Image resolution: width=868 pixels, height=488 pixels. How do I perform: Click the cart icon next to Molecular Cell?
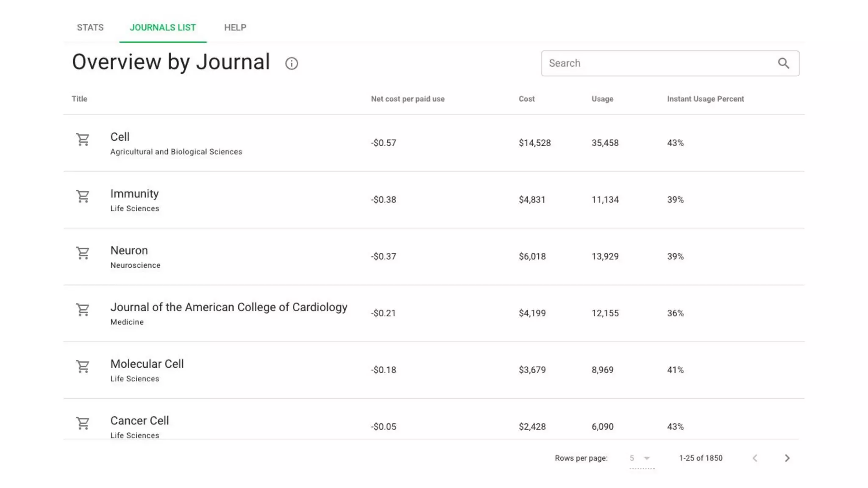[83, 366]
